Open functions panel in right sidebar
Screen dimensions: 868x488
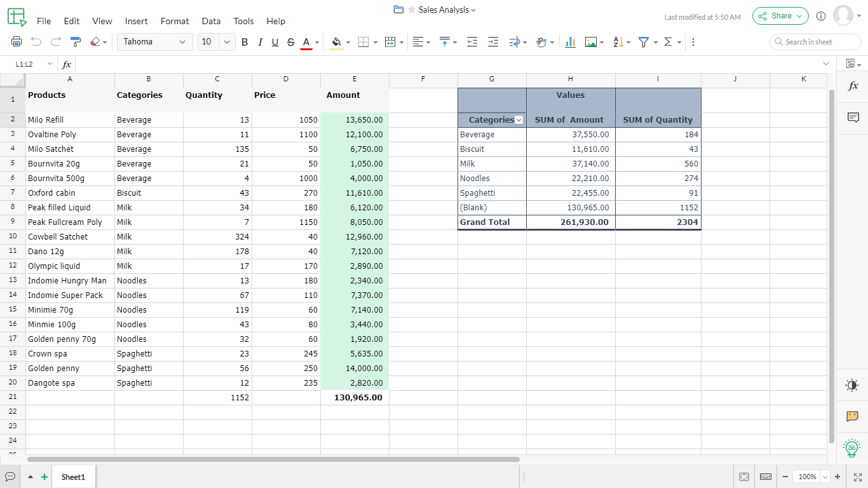(853, 86)
